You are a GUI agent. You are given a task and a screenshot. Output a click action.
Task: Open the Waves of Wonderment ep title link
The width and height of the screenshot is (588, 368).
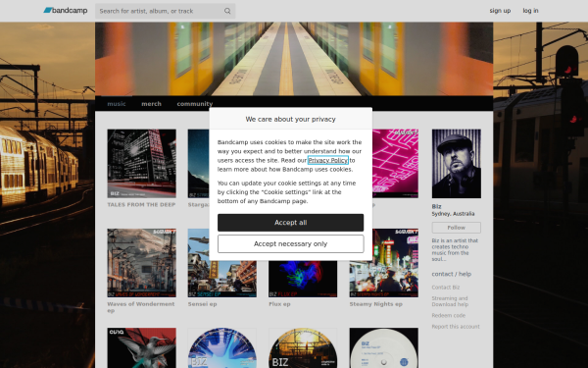pos(140,307)
